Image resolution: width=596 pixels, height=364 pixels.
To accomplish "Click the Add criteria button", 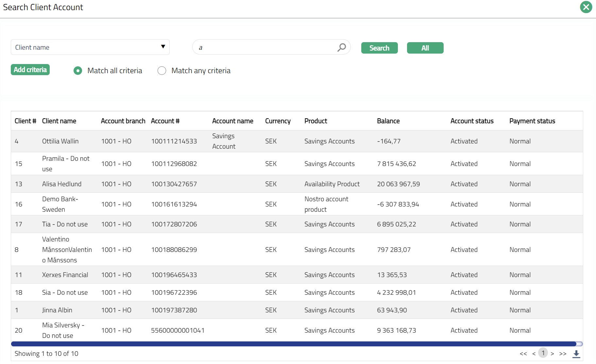I will pos(30,70).
